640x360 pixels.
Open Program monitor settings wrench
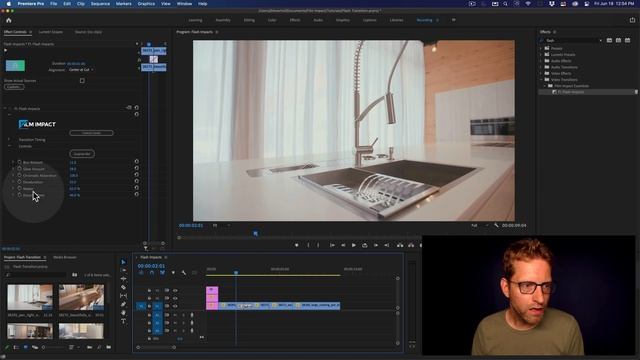[496, 225]
